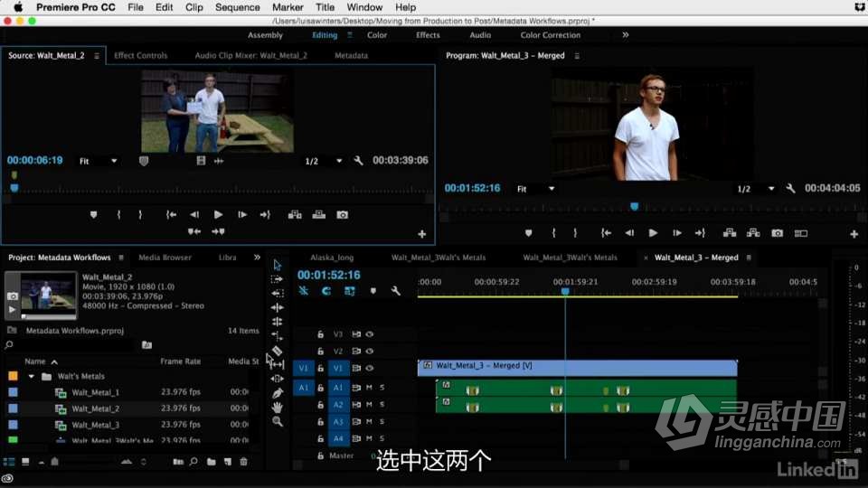
Task: Open the Sequence menu
Action: [x=238, y=7]
